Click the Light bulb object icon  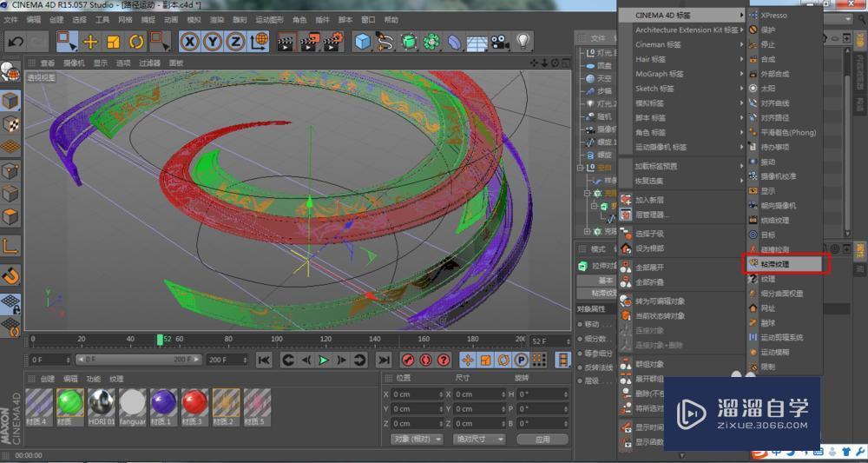pos(523,41)
